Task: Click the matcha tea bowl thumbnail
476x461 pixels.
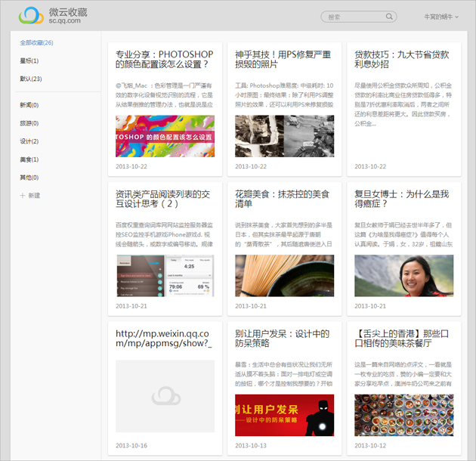Action: tap(283, 275)
